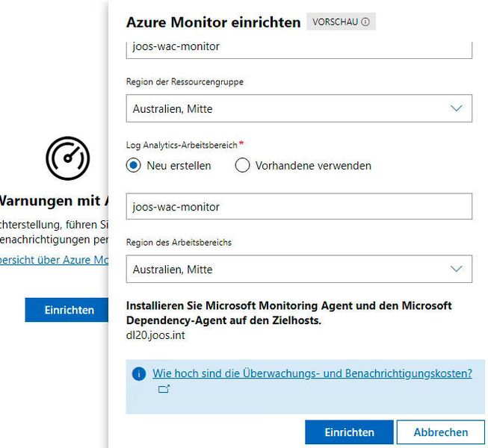Click the 'dl20.joos.int' target host text
488x448 pixels.
click(155, 335)
